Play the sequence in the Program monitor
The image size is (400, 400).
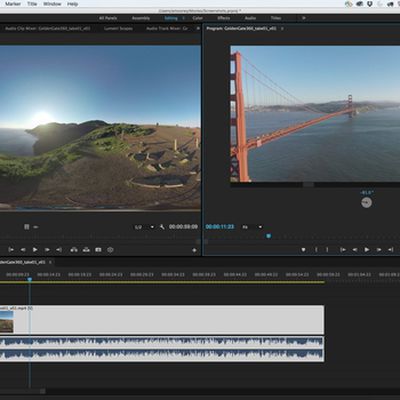[367, 250]
